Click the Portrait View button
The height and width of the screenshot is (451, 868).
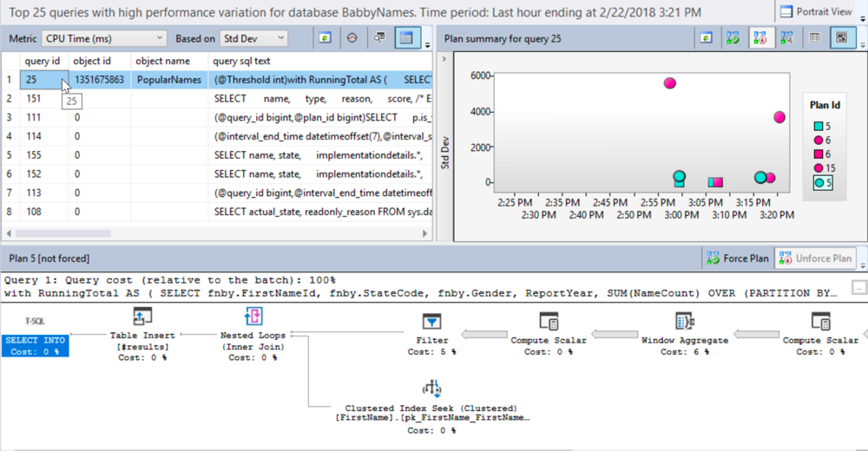click(815, 12)
